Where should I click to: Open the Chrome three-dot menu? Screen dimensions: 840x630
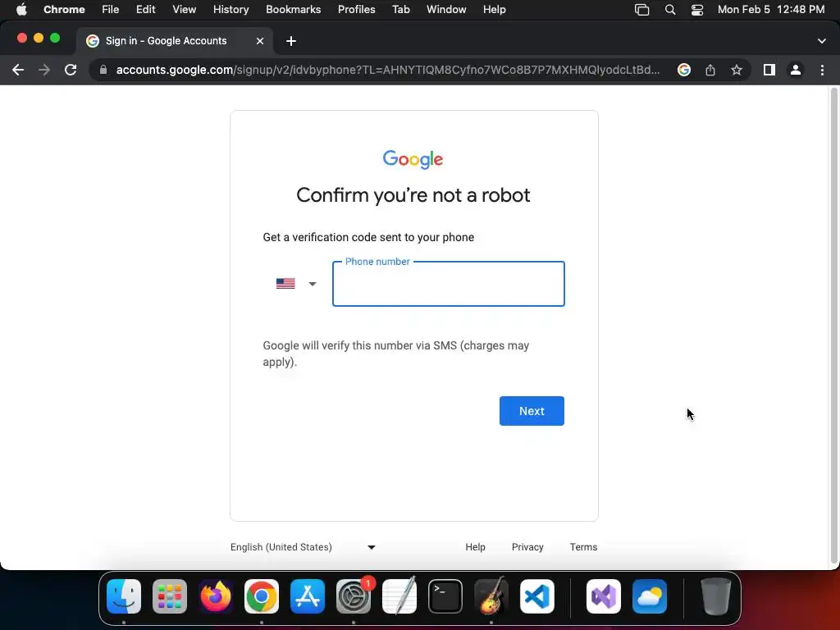pyautogui.click(x=822, y=70)
